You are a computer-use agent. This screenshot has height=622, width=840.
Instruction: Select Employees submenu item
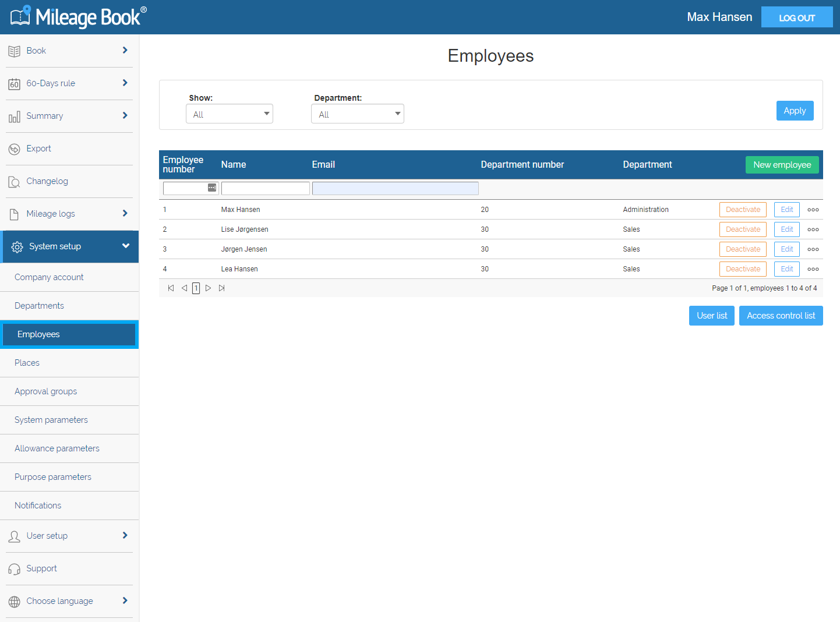pos(69,334)
